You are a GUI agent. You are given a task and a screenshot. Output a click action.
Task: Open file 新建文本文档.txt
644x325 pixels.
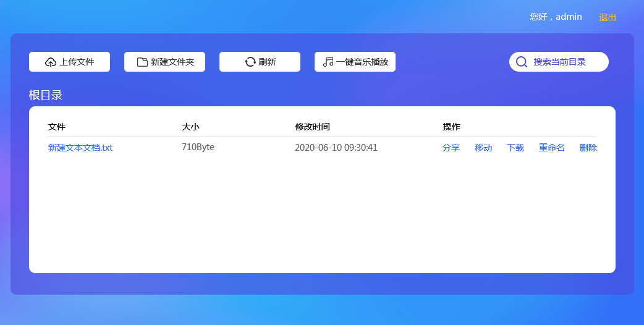click(80, 148)
